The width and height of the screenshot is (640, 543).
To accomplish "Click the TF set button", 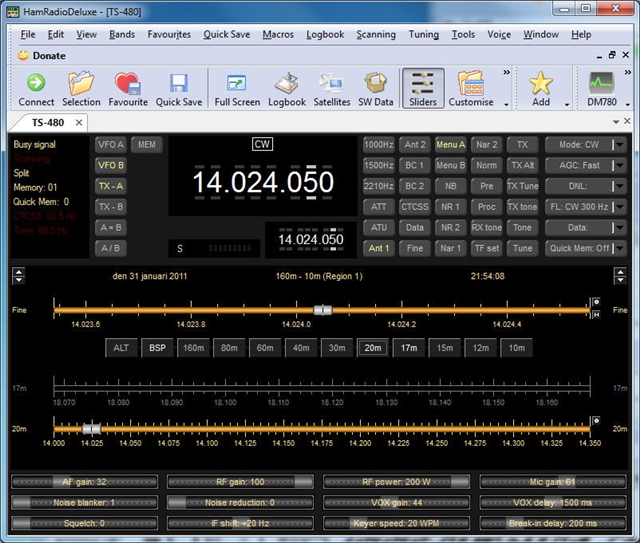I will tap(487, 248).
